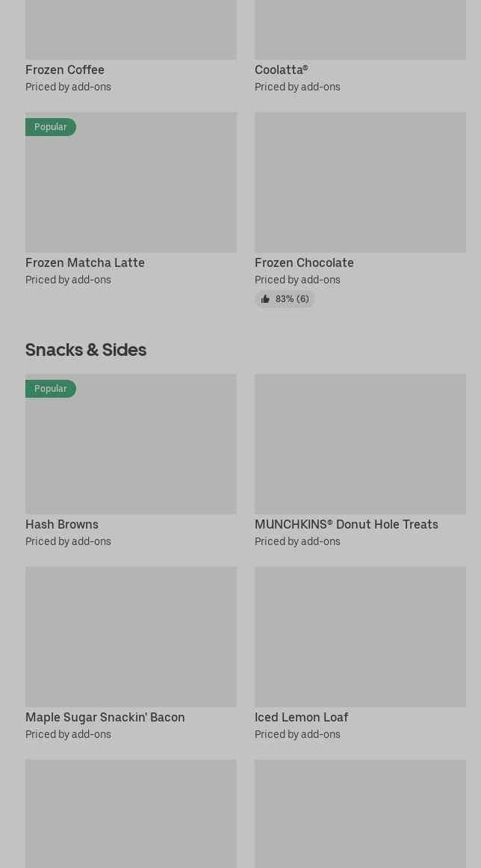Click the Frozen Chocolate title
Viewport: 481px width, 868px height.
pyautogui.click(x=304, y=262)
